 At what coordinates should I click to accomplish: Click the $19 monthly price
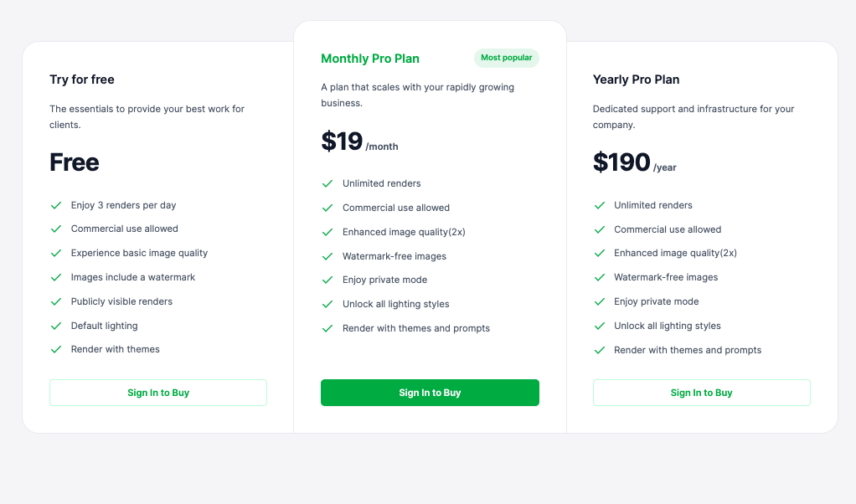tap(343, 141)
